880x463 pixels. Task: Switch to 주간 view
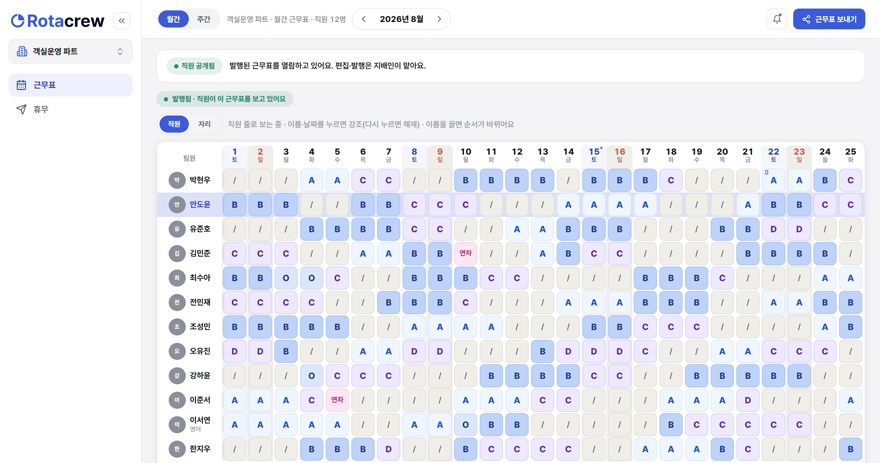point(203,19)
